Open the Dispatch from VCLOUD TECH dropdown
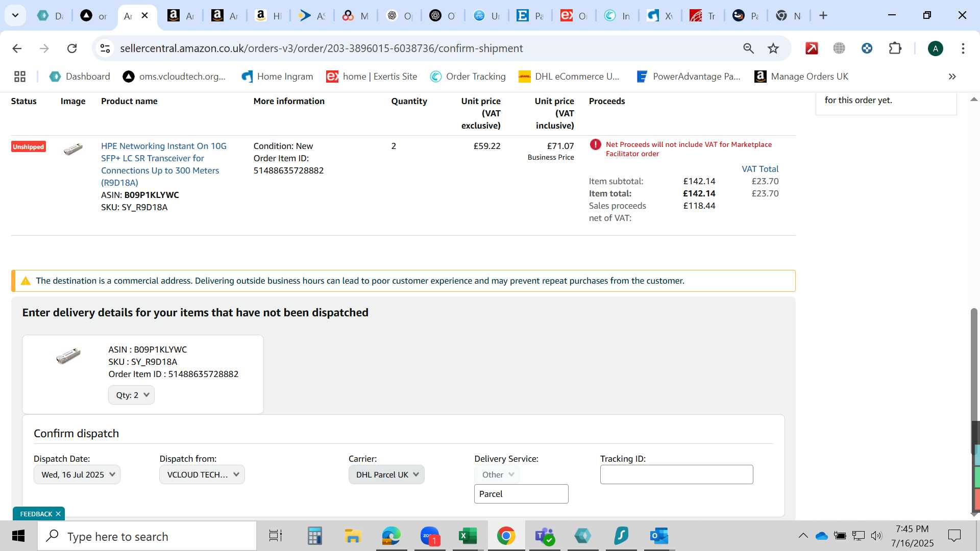 [x=202, y=474]
